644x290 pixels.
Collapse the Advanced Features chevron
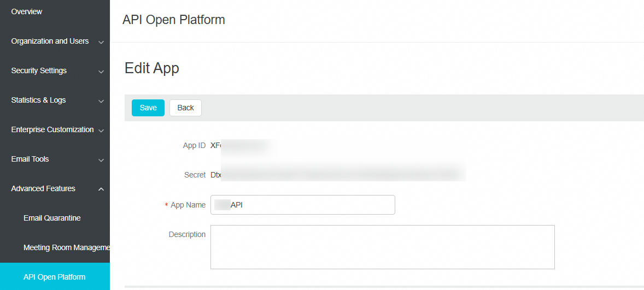tap(101, 189)
